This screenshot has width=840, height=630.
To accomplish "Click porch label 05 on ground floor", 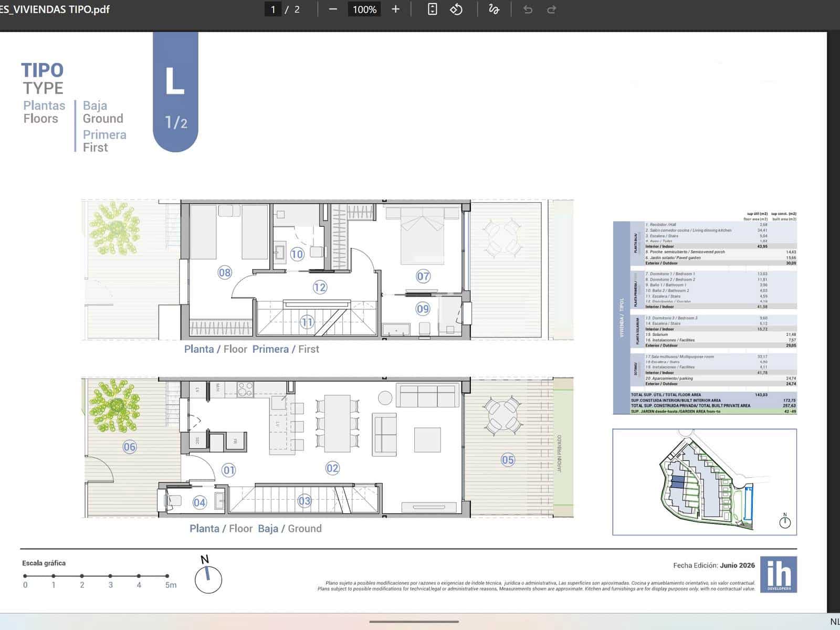I will coord(508,460).
